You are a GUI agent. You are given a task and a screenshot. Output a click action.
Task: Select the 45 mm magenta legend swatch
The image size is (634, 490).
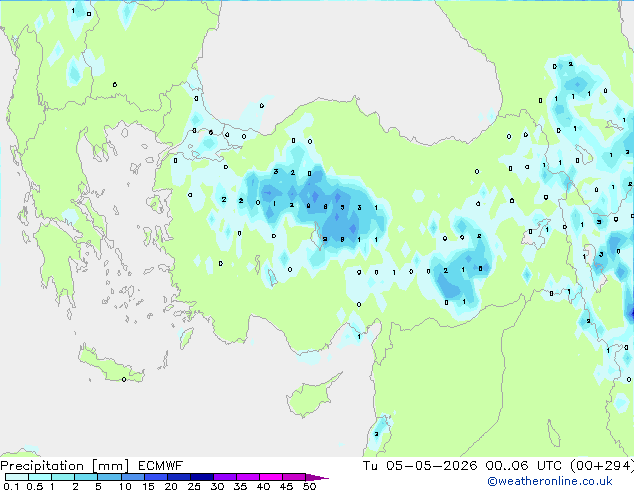pos(294,477)
